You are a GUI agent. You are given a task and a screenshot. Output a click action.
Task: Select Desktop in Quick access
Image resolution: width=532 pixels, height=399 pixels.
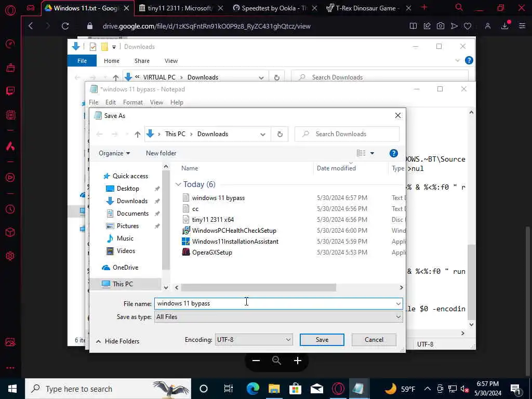tap(128, 189)
